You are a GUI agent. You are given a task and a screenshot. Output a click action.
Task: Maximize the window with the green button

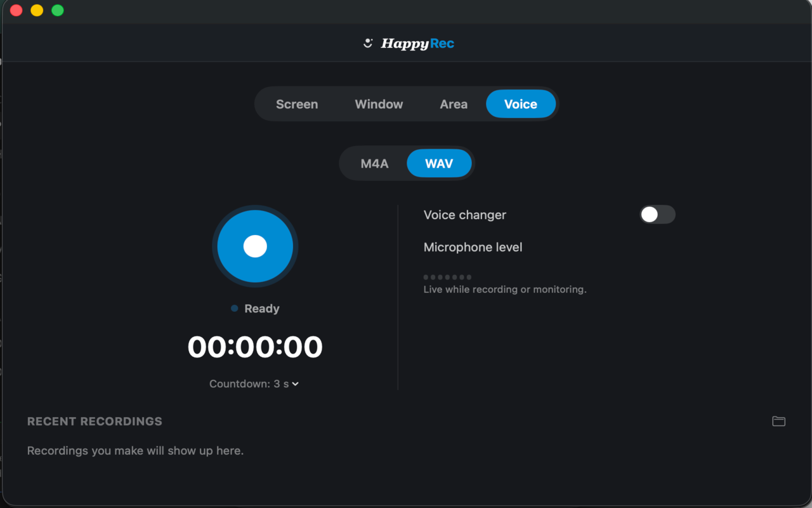point(57,10)
